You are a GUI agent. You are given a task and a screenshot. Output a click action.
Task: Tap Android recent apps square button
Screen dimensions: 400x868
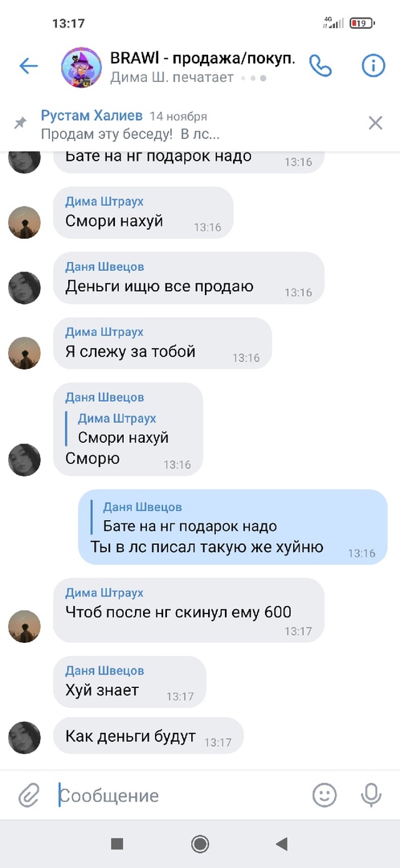[x=116, y=844]
